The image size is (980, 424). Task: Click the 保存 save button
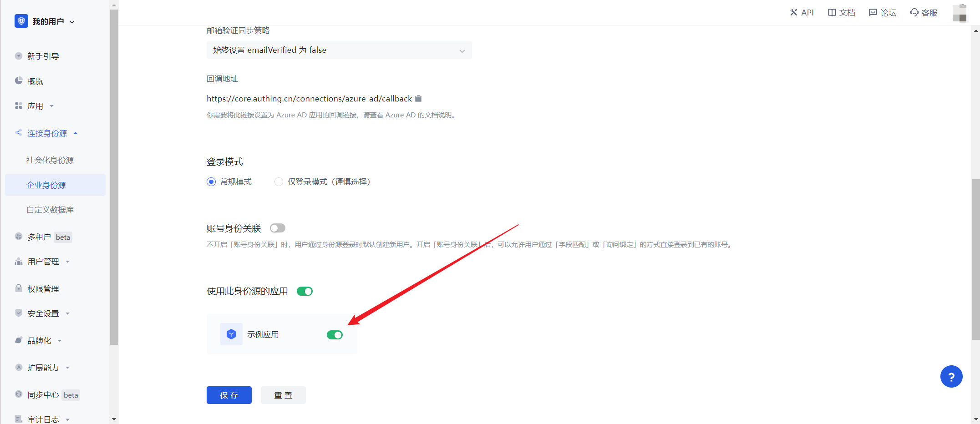[x=229, y=395]
